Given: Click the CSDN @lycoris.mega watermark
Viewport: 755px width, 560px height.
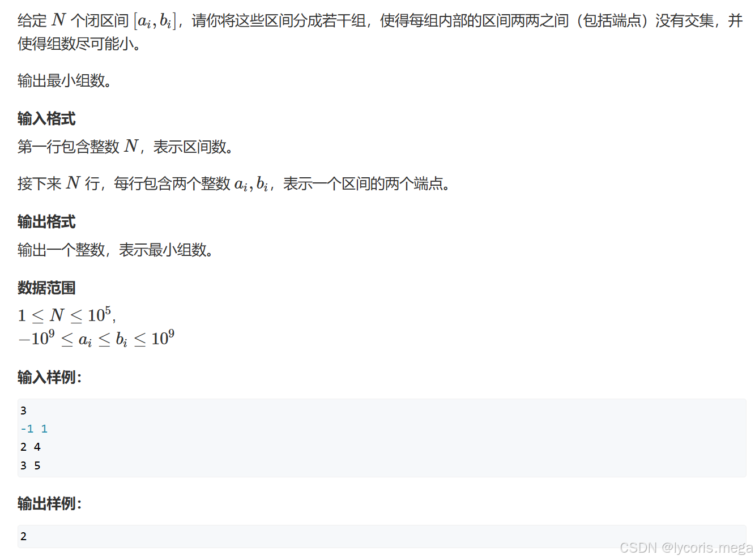Looking at the screenshot, I should (686, 548).
